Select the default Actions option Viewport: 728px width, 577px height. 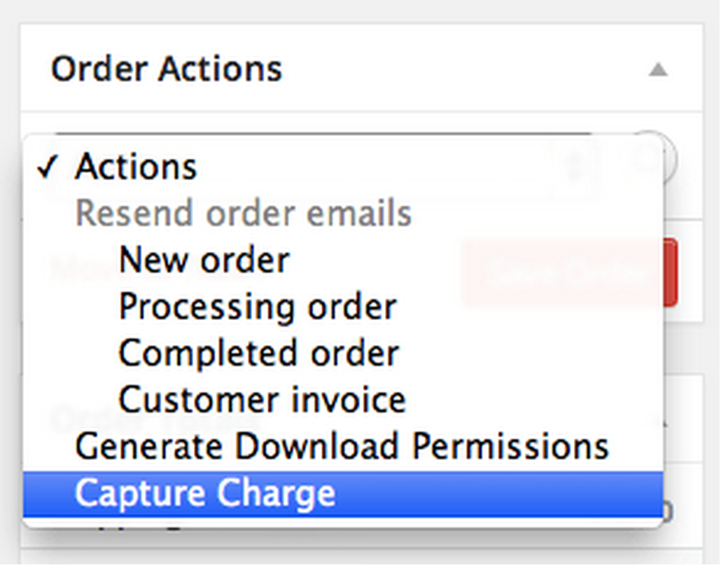point(136,167)
